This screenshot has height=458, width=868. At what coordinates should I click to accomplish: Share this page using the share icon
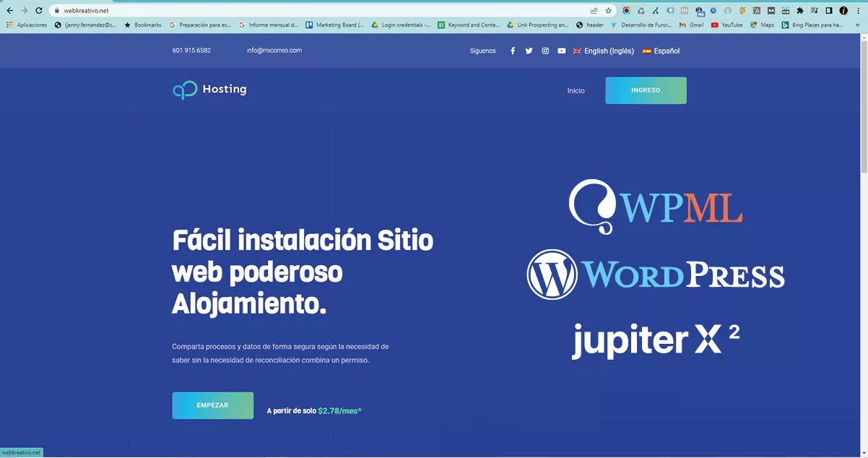(594, 11)
